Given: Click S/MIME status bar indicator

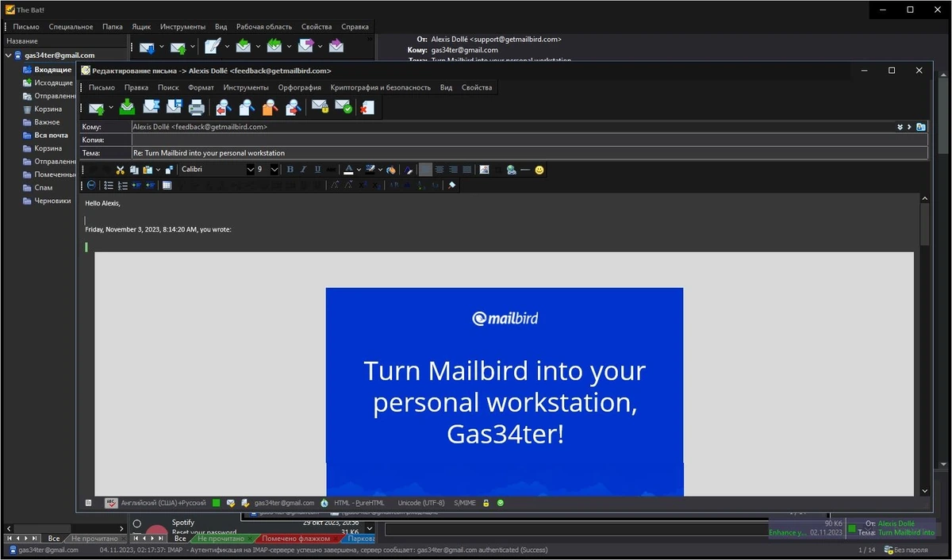Looking at the screenshot, I should (466, 503).
